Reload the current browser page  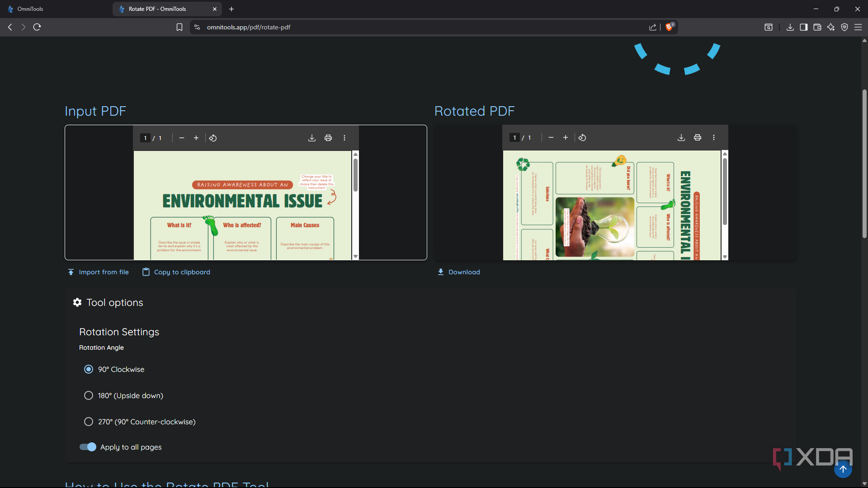tap(37, 27)
